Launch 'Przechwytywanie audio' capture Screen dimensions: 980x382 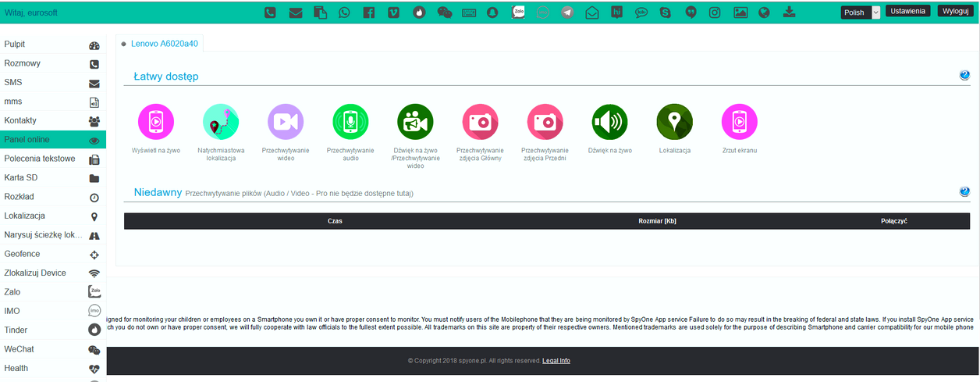pos(350,122)
